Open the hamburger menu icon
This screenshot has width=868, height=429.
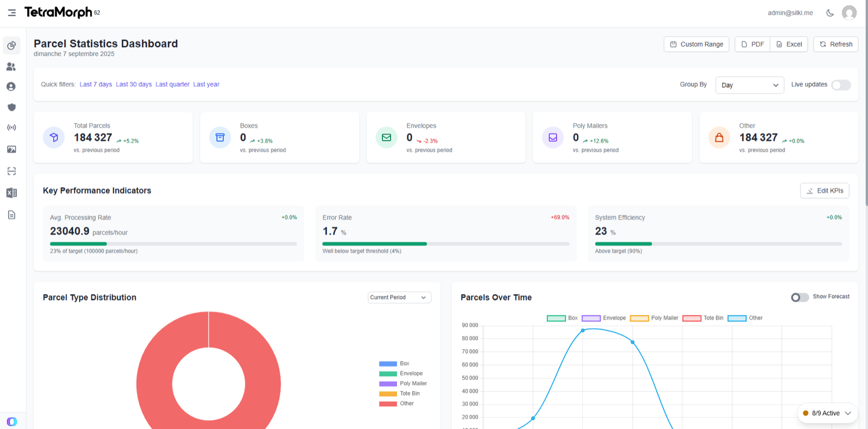11,12
